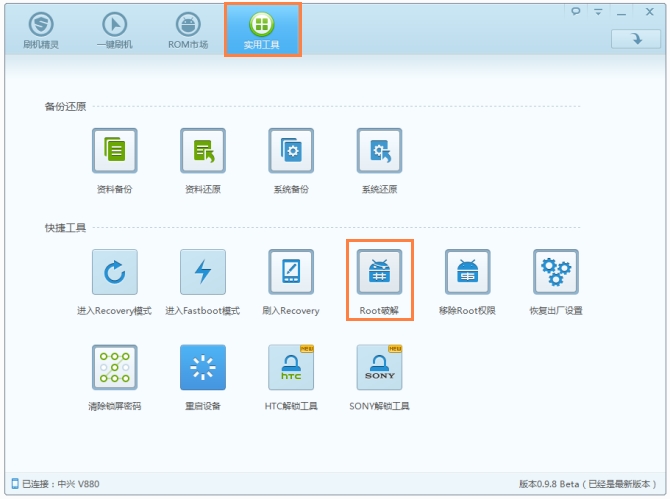670x499 pixels.
Task: Launch the Root破解 tool
Action: click(x=379, y=272)
